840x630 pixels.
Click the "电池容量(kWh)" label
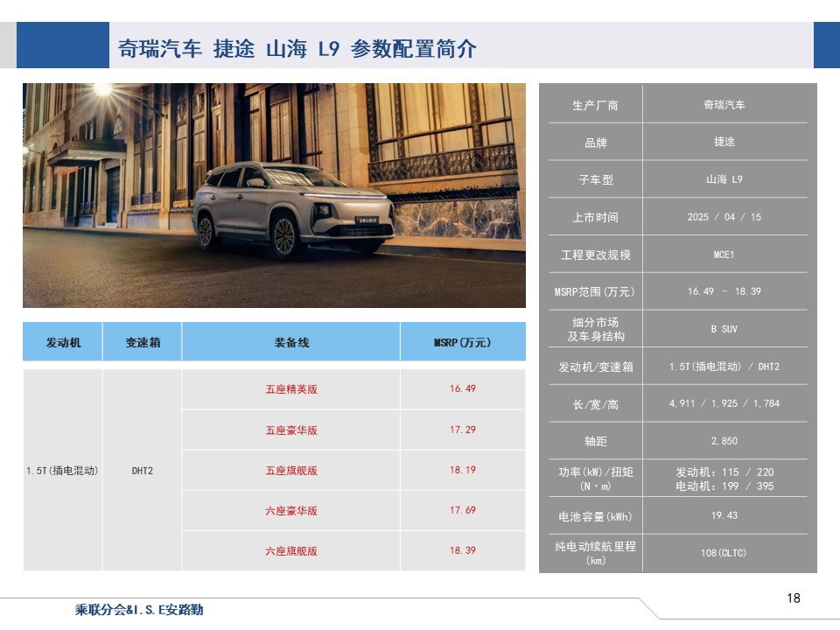click(x=595, y=516)
